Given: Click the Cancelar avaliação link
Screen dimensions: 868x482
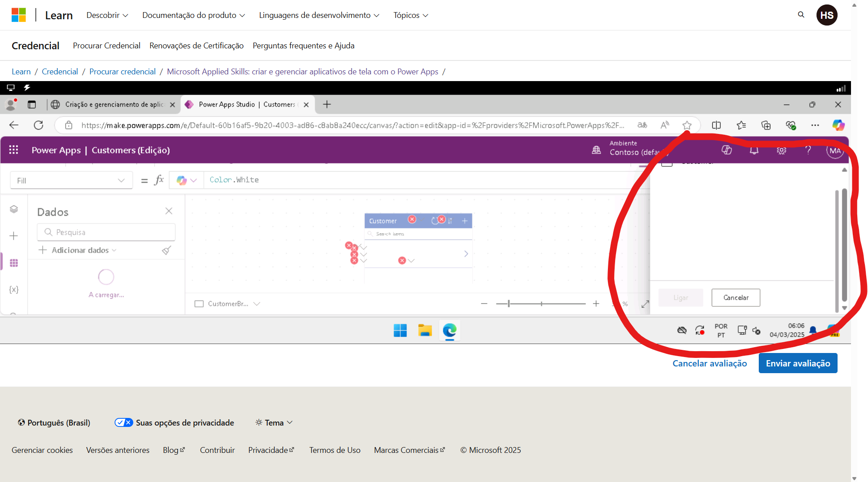Looking at the screenshot, I should coord(710,363).
